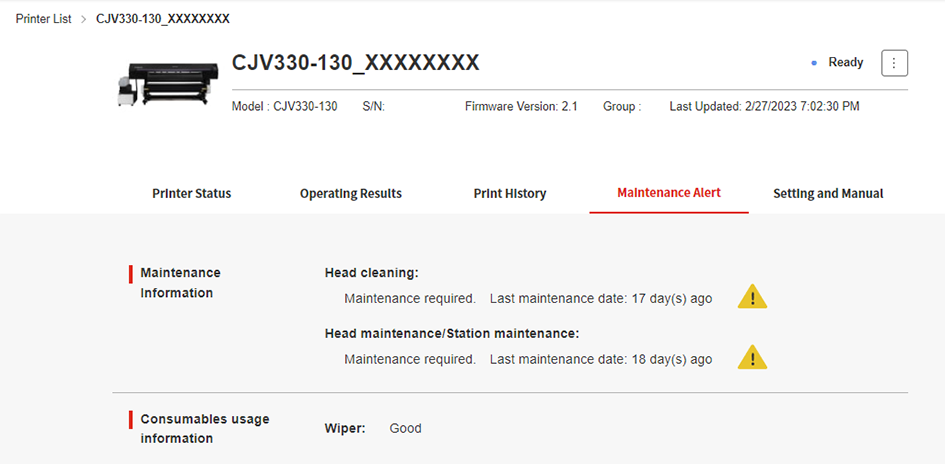This screenshot has height=464, width=945.
Task: Go to the Print History tab
Action: (510, 194)
